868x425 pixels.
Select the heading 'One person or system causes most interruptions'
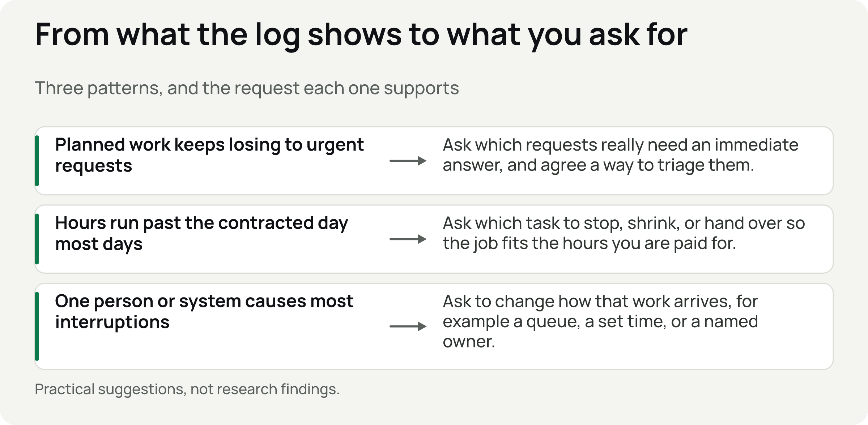point(204,311)
